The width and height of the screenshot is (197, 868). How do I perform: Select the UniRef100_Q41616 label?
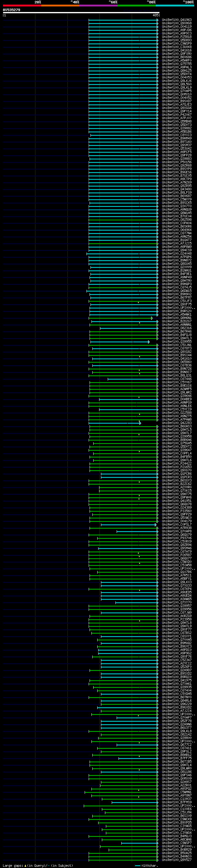176,50
